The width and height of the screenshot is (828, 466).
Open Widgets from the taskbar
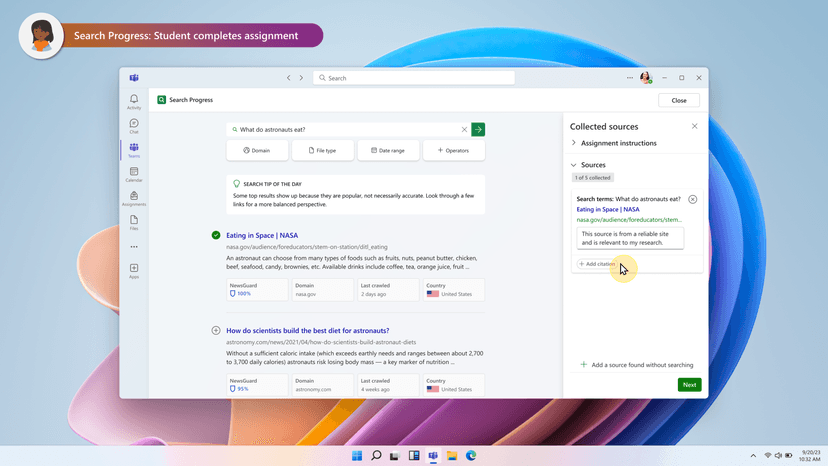(x=413, y=455)
